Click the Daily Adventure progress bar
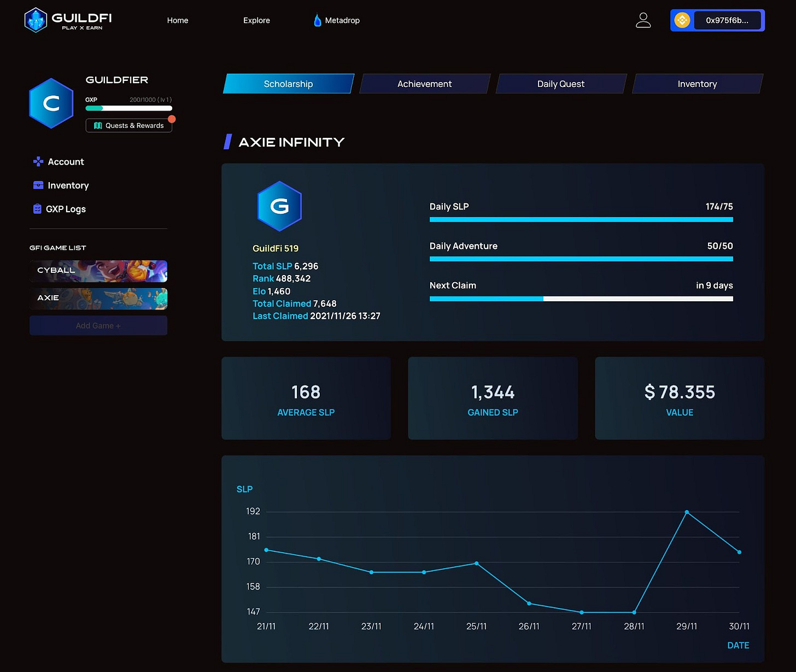796x672 pixels. click(x=581, y=259)
